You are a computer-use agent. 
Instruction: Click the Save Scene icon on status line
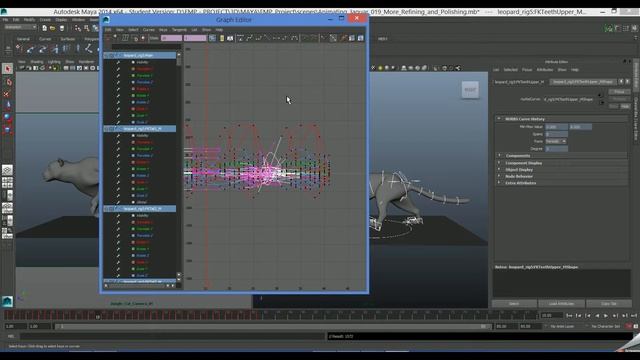62,28
